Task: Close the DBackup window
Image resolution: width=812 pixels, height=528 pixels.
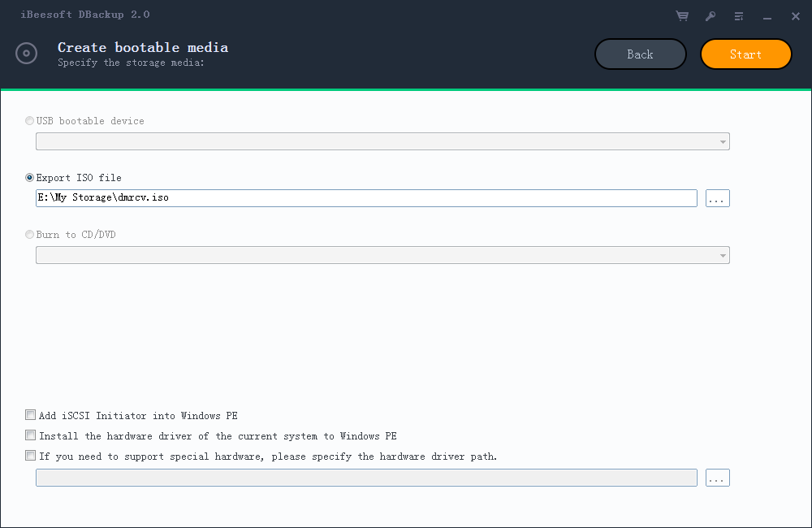Action: coord(796,16)
